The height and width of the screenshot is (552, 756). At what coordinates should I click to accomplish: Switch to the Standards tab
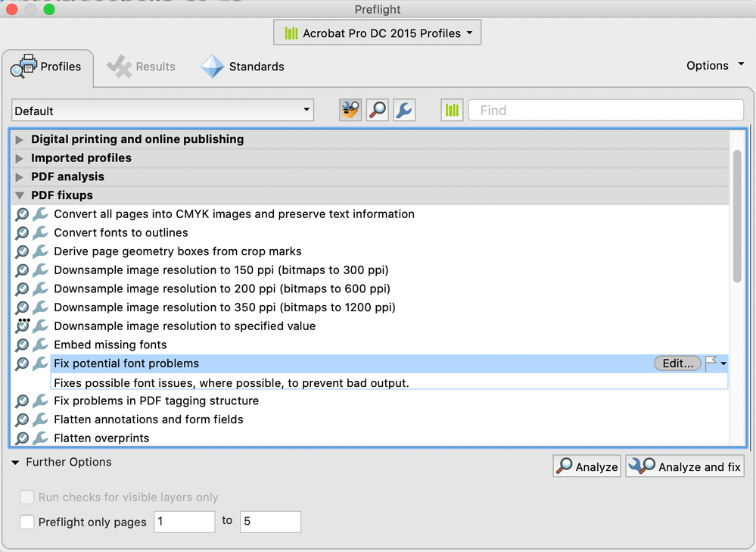[x=242, y=67]
